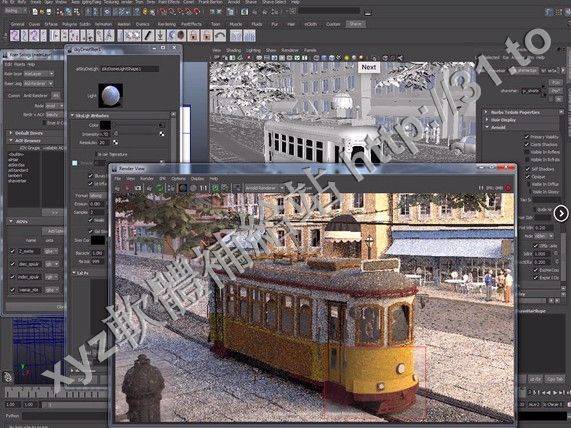Click the last blue hair-strands shelf icon
571x428 pixels.
pyautogui.click(x=249, y=36)
